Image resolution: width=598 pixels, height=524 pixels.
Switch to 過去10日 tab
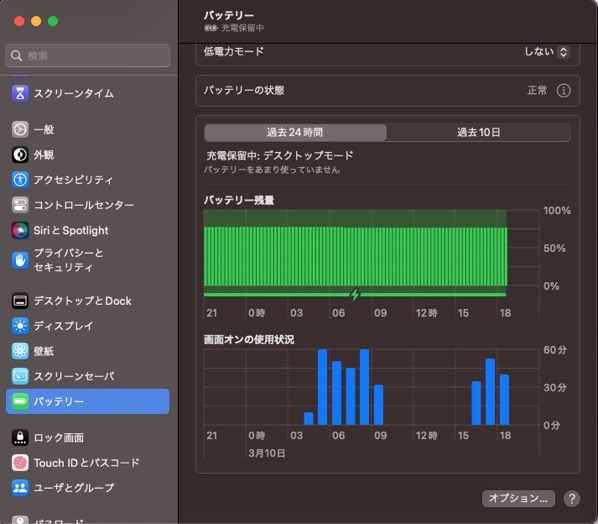point(479,132)
